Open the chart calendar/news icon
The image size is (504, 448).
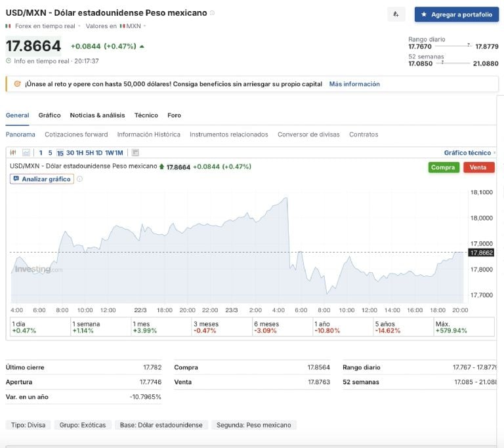[135, 153]
